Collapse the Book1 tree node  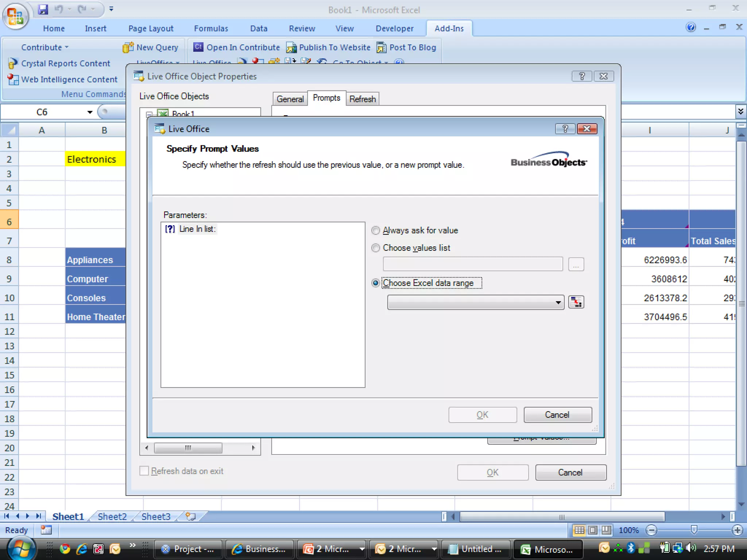click(x=149, y=114)
